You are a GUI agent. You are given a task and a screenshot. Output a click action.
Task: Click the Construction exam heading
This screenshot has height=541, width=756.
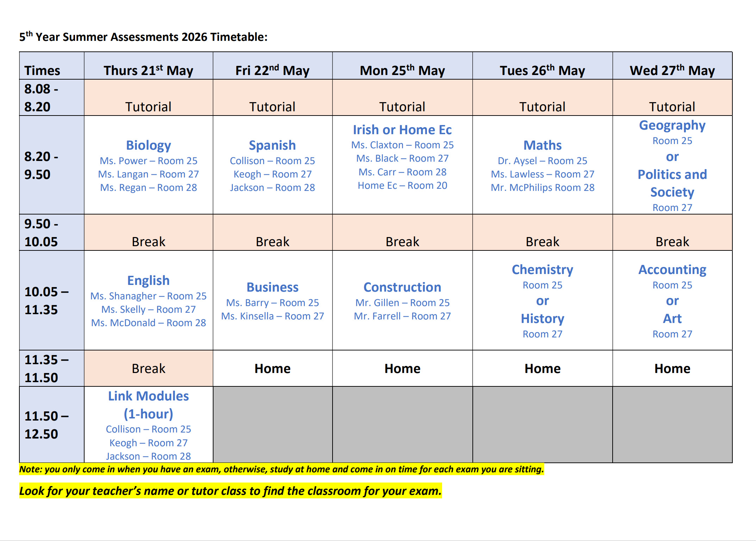coord(402,287)
